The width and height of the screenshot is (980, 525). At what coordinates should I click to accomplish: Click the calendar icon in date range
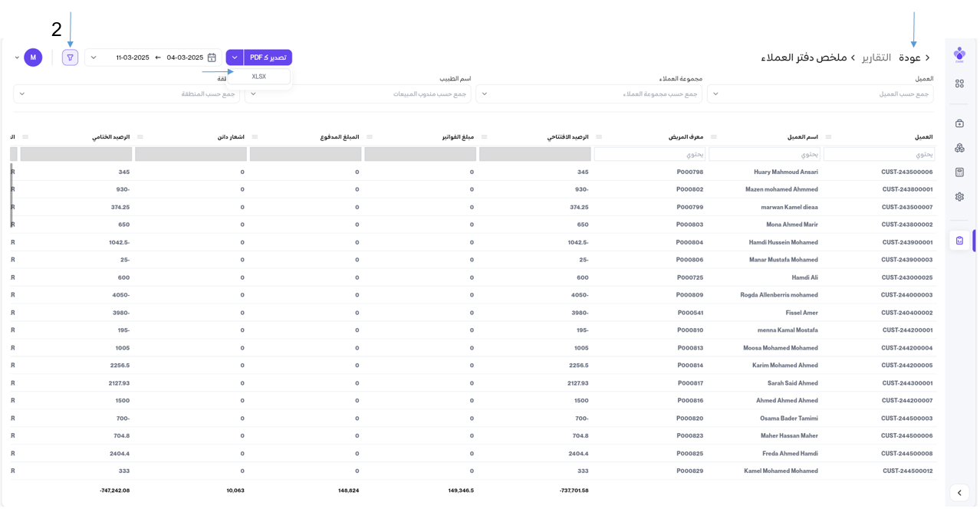[x=212, y=57]
